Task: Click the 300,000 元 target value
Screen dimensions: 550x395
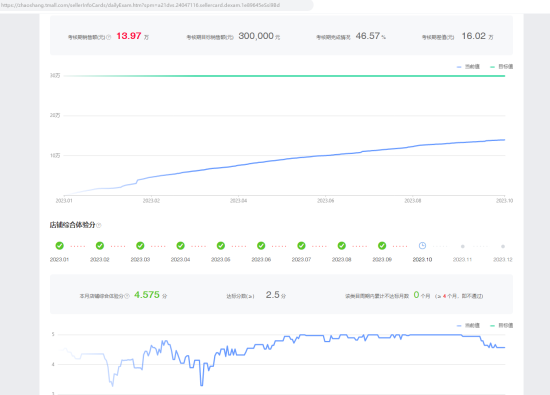Action: click(259, 36)
